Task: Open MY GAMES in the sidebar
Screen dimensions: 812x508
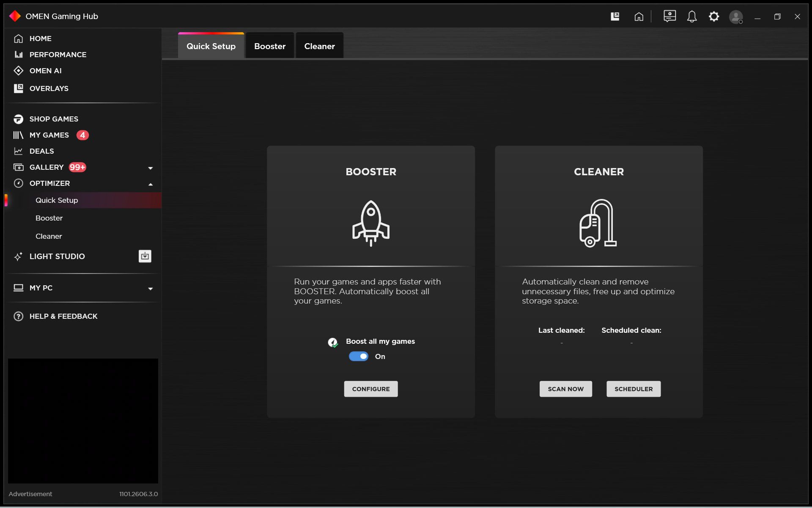Action: tap(49, 135)
